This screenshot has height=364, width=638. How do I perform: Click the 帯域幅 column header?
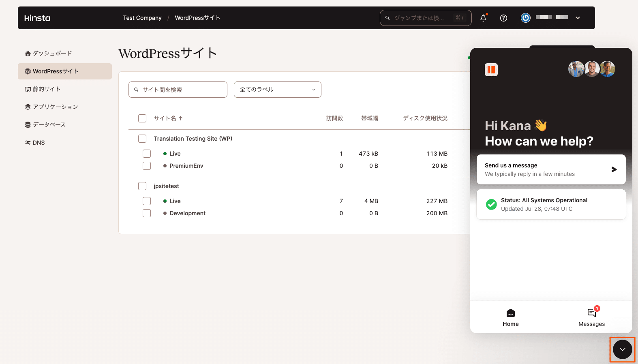click(x=370, y=118)
